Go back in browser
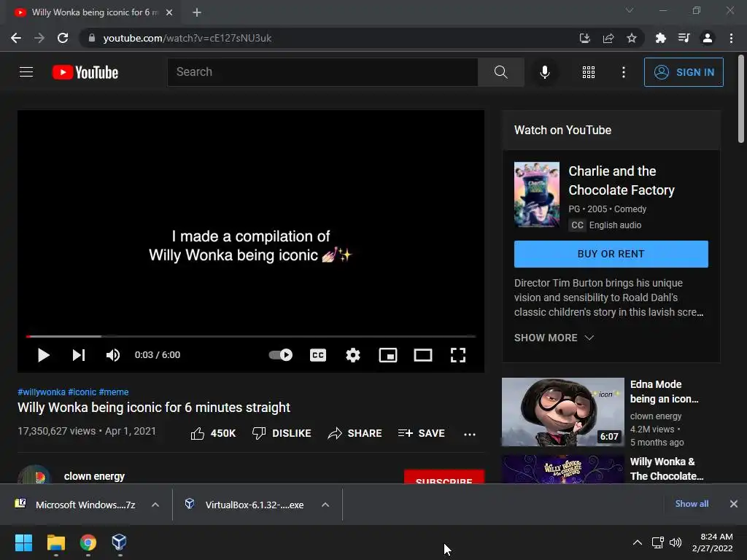747x560 pixels. [x=16, y=38]
